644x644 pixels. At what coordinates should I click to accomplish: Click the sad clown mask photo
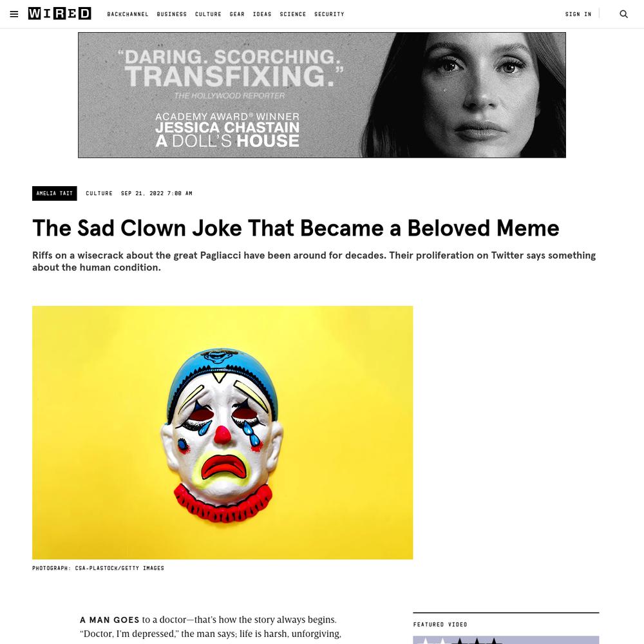click(223, 433)
